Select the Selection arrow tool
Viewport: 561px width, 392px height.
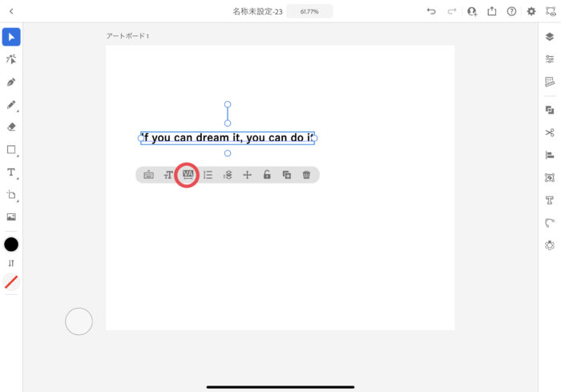coord(11,37)
